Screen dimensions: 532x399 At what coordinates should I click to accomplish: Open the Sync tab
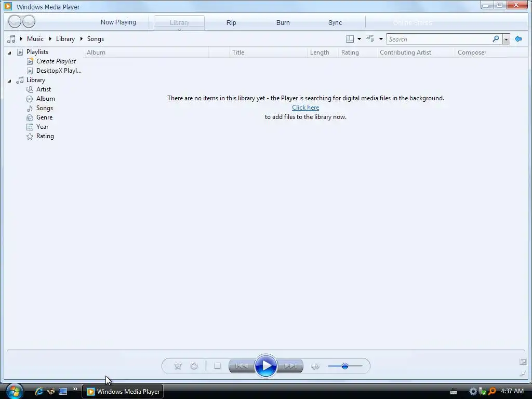point(335,23)
